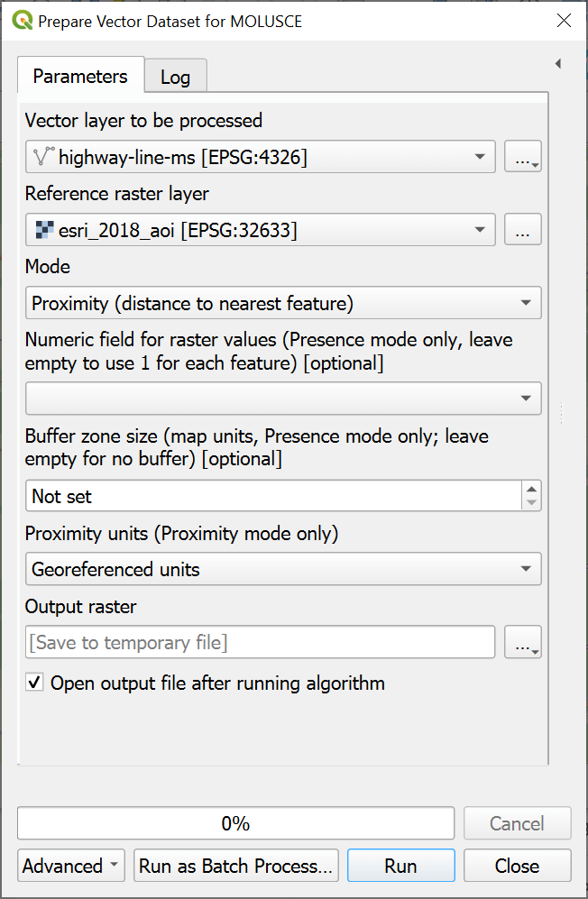This screenshot has width=588, height=899.
Task: Open the Georeferenced units dropdown
Action: (x=282, y=570)
